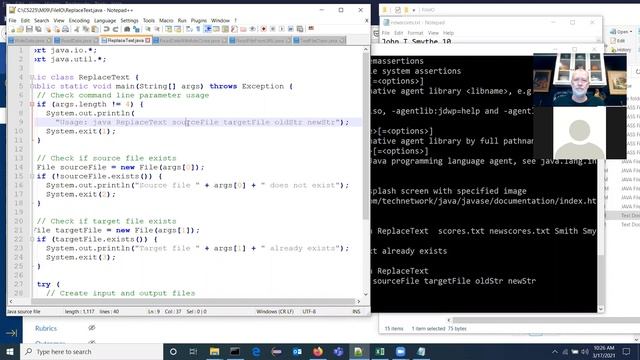Click the Zoom Out toolbar icon
Viewport: 640px width, 360px height.
[x=157, y=29]
